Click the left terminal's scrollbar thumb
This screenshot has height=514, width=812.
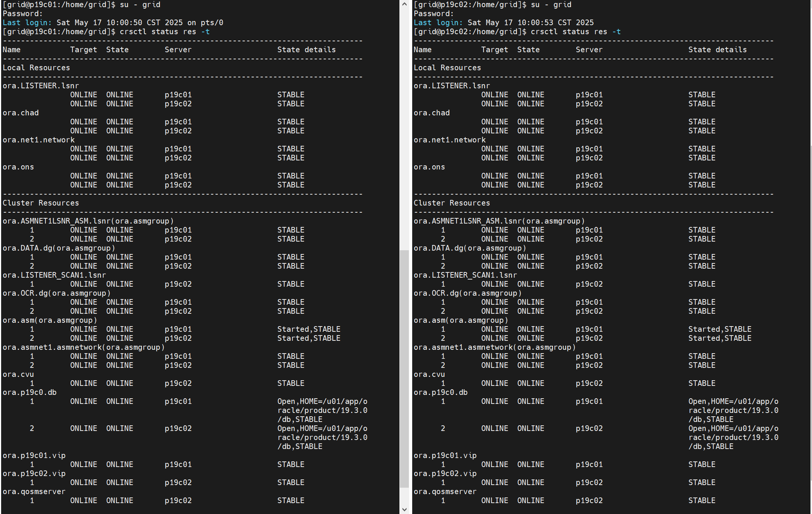pyautogui.click(x=404, y=368)
